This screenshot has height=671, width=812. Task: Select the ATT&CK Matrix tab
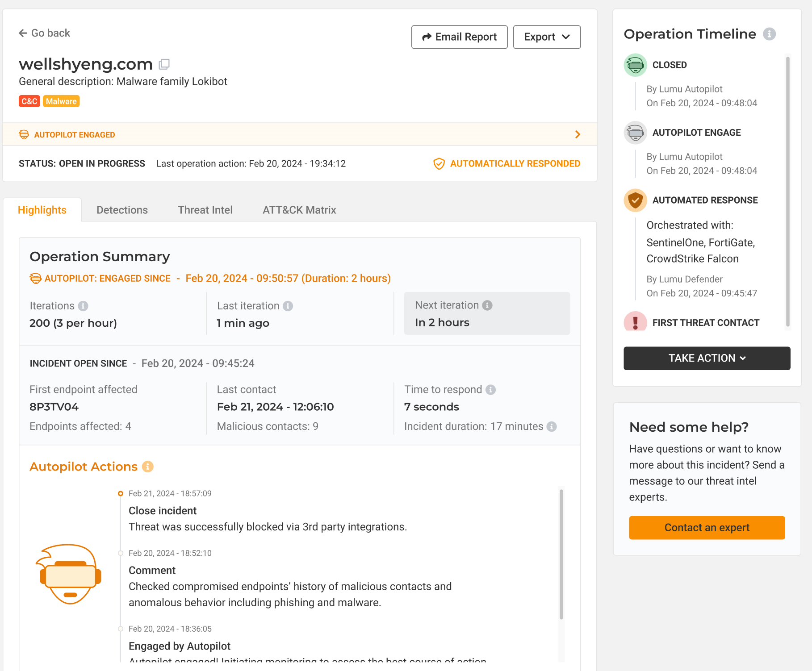pos(299,210)
